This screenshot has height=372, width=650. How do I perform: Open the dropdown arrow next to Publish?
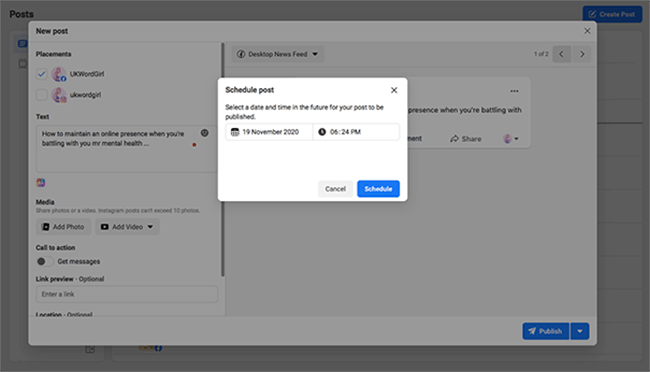[x=580, y=331]
